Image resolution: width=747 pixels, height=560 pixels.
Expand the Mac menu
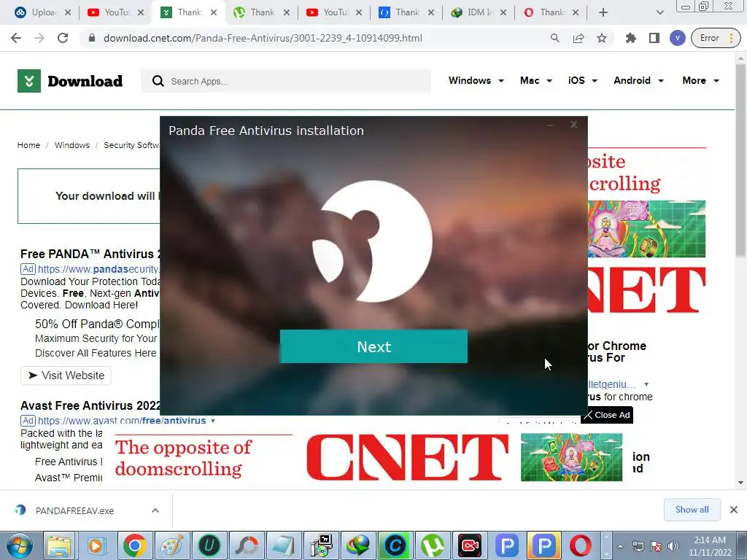pyautogui.click(x=536, y=80)
